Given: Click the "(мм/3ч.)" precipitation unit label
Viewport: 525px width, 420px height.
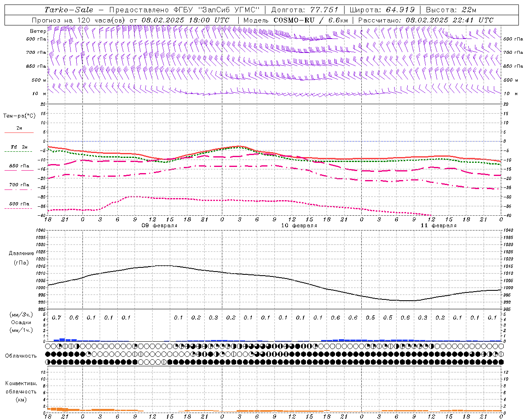Looking at the screenshot, I should [21, 315].
